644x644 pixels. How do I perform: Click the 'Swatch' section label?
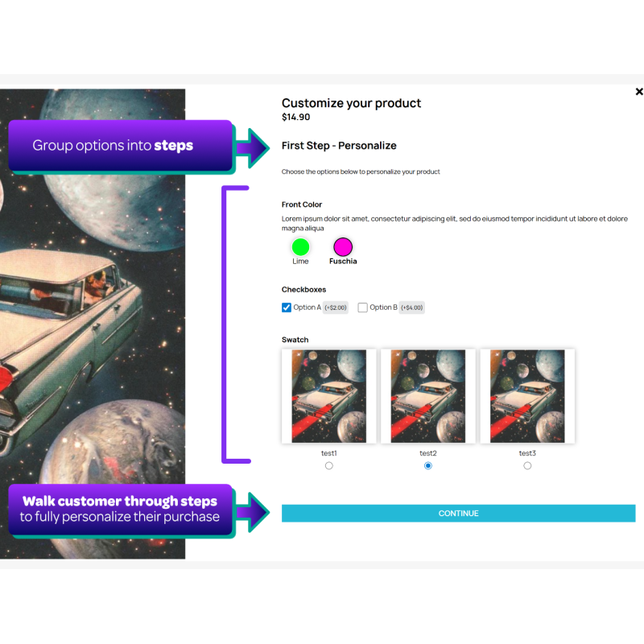click(295, 340)
